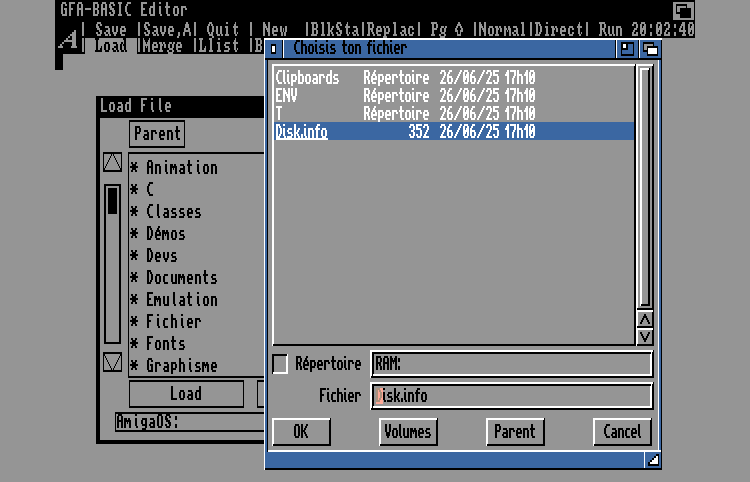The height and width of the screenshot is (482, 750).
Task: Click Normal in the editor menu bar
Action: tap(503, 30)
